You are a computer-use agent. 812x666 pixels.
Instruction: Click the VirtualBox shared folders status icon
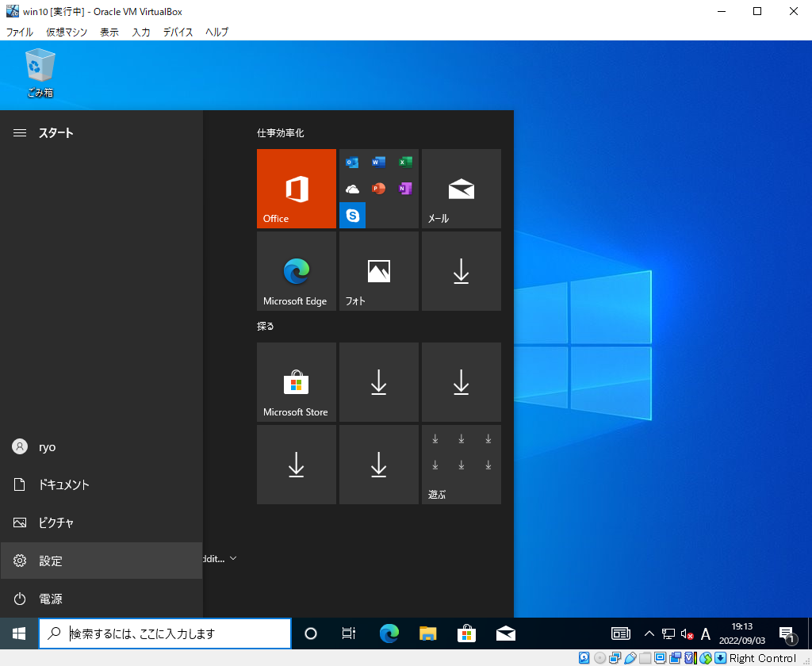645,658
